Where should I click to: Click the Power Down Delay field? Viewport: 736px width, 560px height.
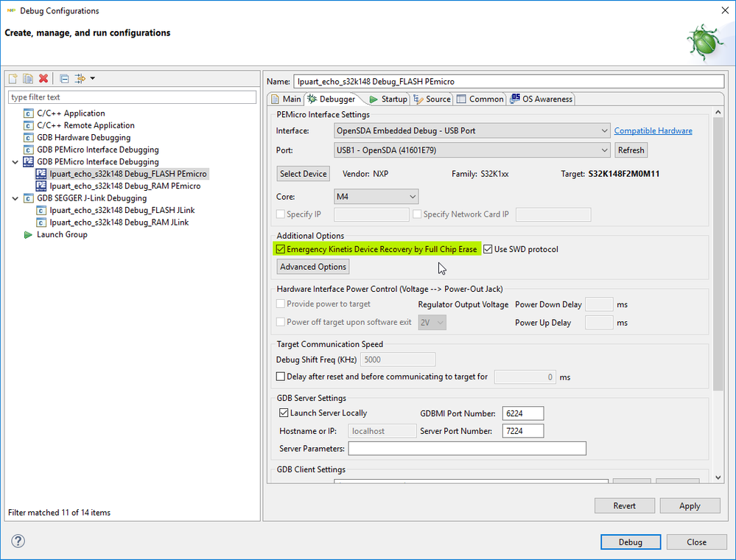tap(599, 304)
